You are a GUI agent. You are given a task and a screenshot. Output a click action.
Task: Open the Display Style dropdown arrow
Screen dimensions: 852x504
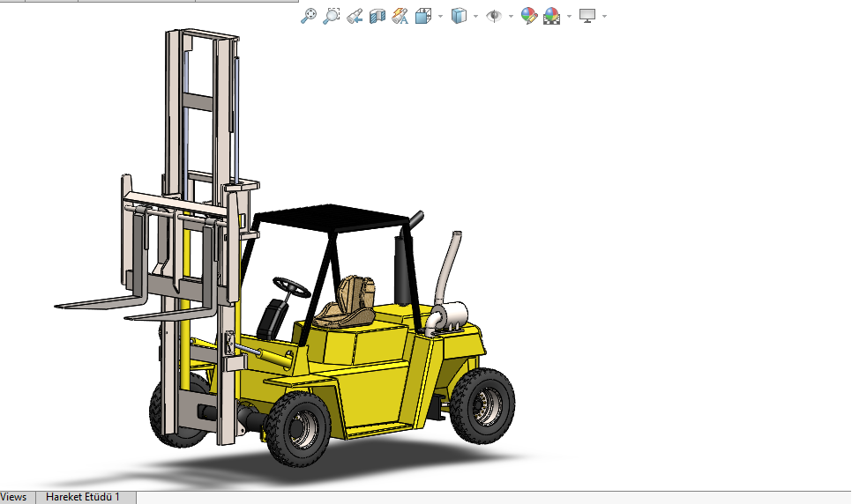point(475,16)
